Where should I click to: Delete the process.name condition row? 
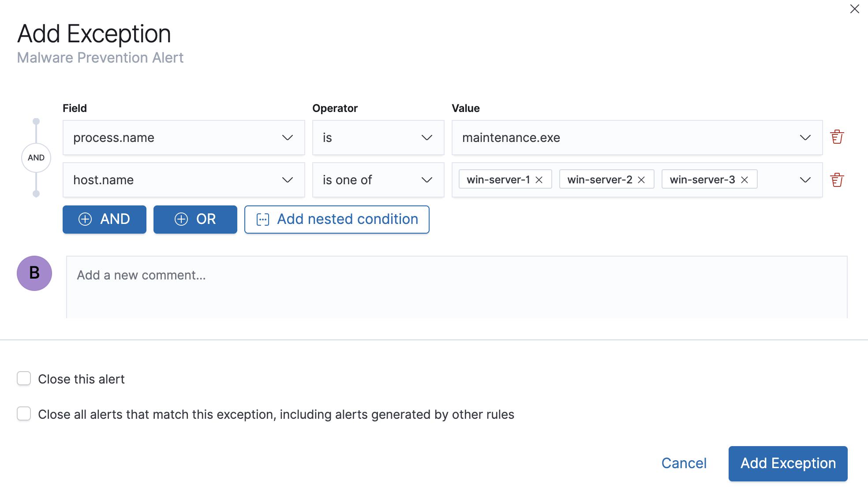click(837, 137)
